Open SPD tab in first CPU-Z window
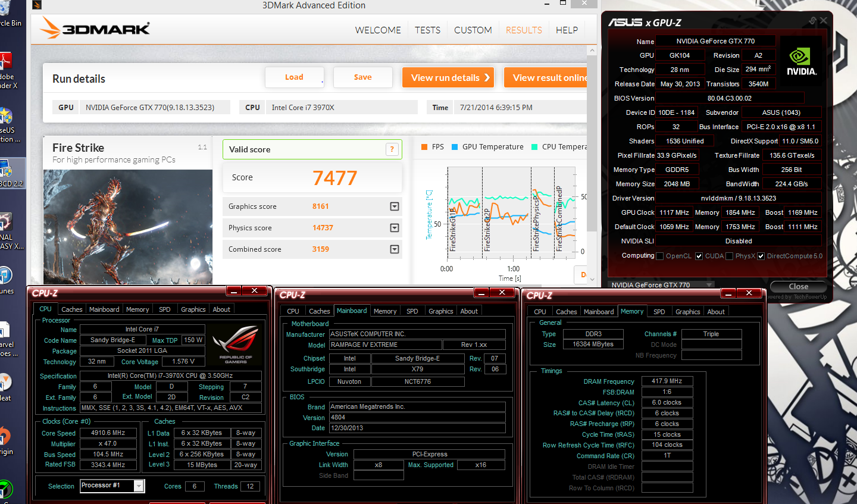857x504 pixels. tap(165, 309)
